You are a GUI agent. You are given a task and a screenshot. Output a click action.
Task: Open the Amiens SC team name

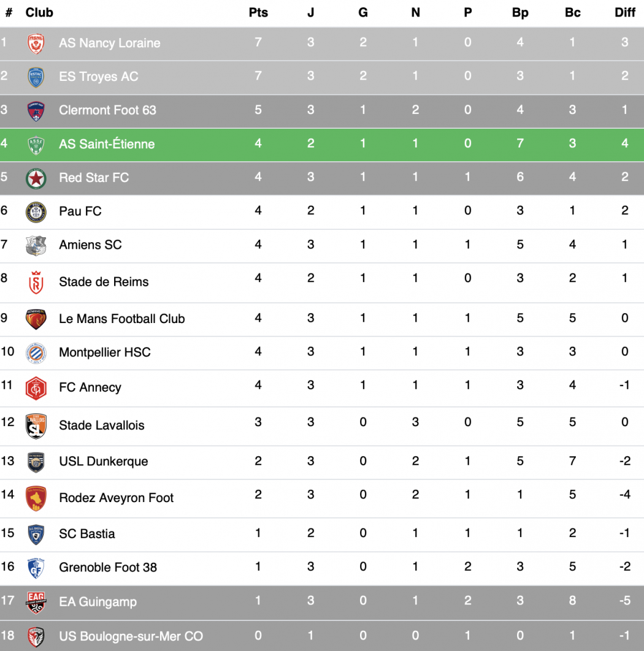(90, 245)
